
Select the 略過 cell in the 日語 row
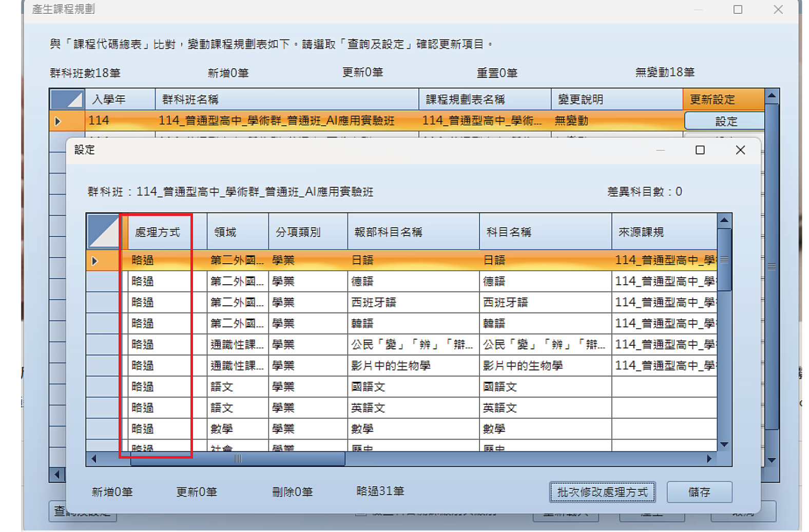pyautogui.click(x=167, y=260)
